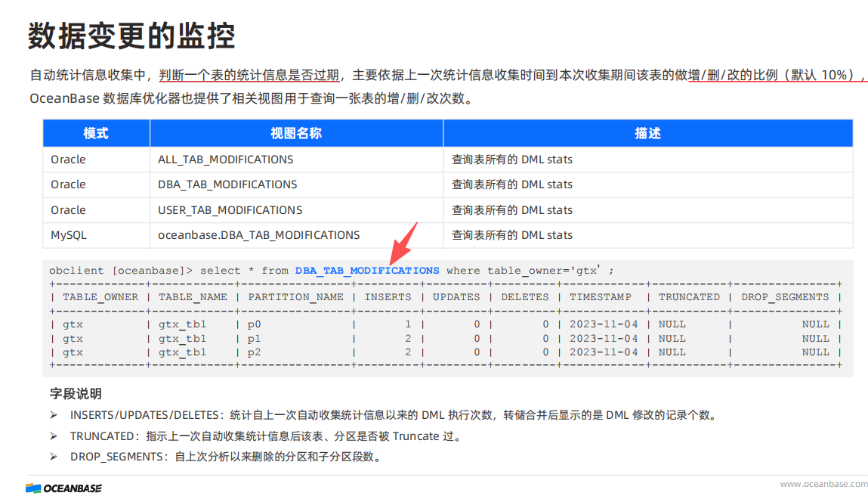868x499 pixels.
Task: Click the underlined text 判断一个表的统计信息是否过期
Action: click(x=249, y=75)
